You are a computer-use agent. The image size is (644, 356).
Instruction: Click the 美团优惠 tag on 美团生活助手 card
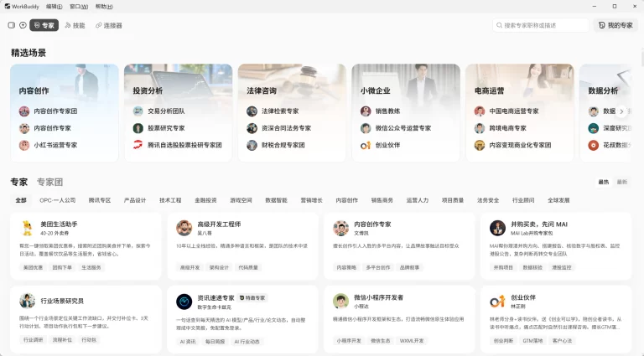[x=33, y=267]
